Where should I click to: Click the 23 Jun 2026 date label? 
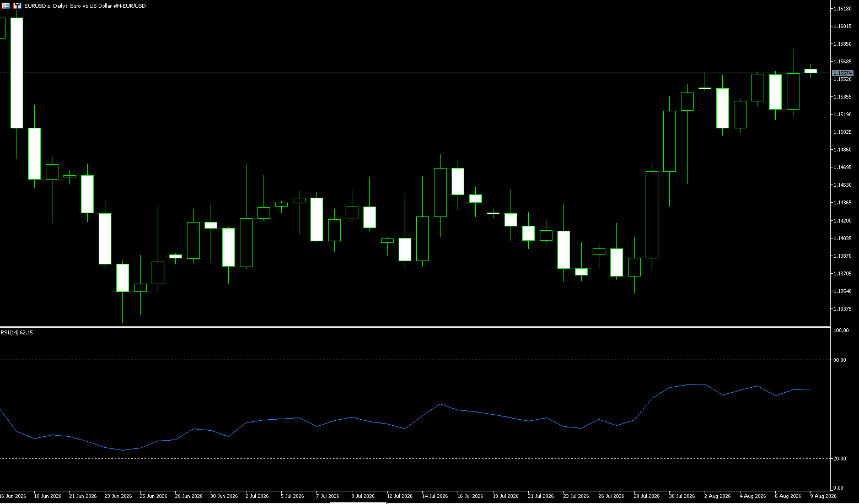(x=119, y=496)
